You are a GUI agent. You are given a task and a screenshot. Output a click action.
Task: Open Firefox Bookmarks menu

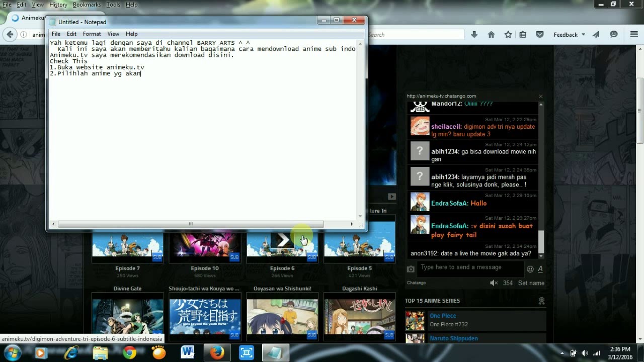tap(87, 5)
